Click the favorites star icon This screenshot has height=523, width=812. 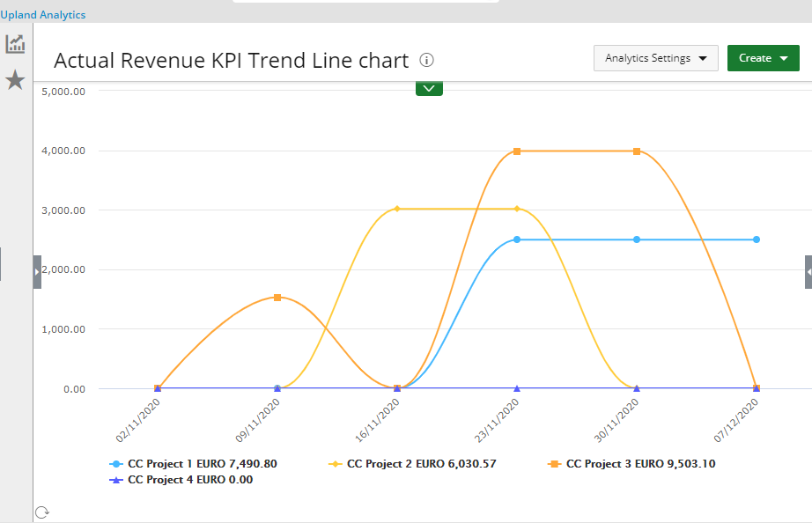15,81
